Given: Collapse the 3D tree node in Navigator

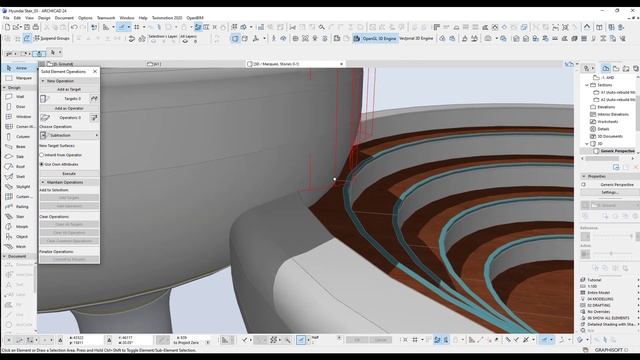Looking at the screenshot, I should point(587,144).
